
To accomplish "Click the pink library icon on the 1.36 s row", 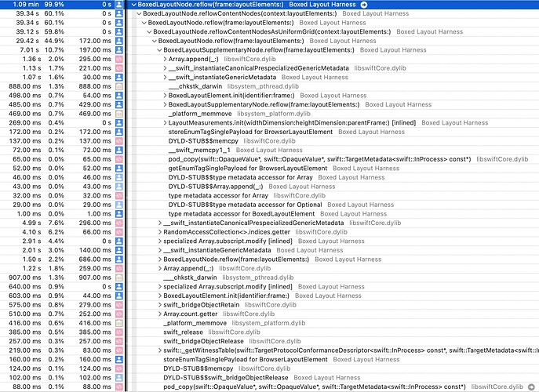I will [x=119, y=59].
